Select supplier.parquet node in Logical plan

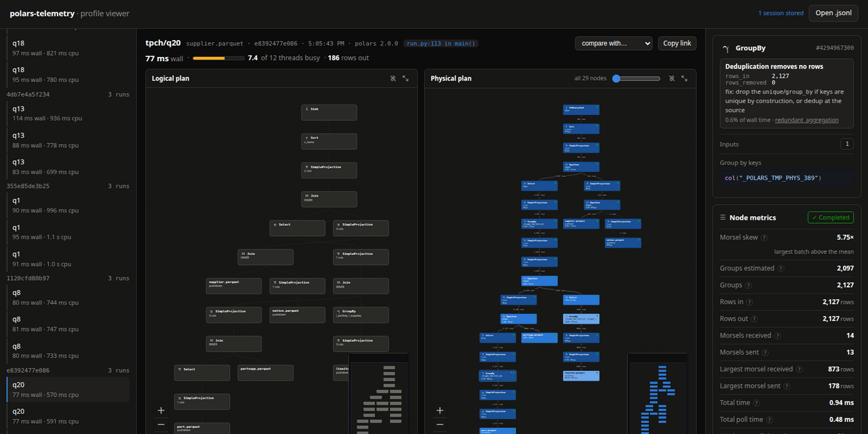click(234, 285)
